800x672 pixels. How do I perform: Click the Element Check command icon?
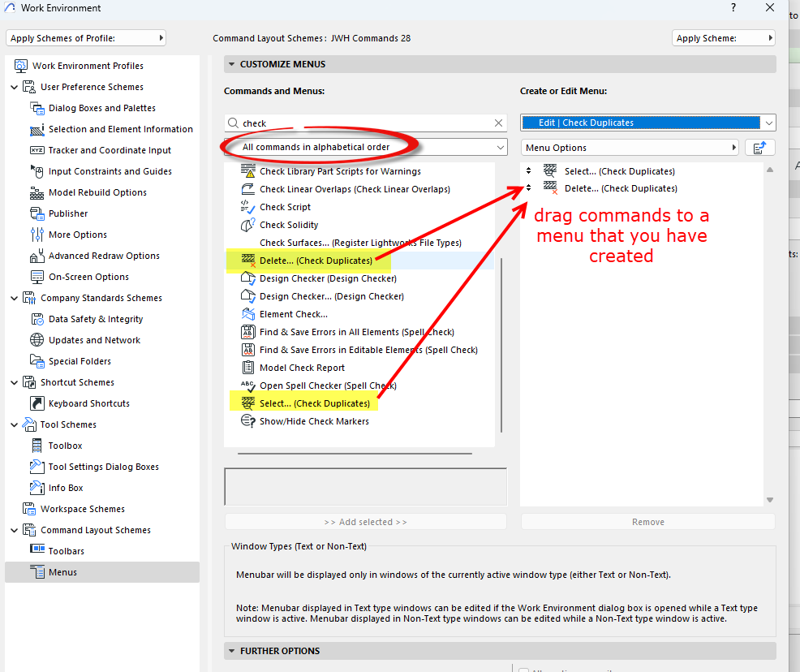248,314
